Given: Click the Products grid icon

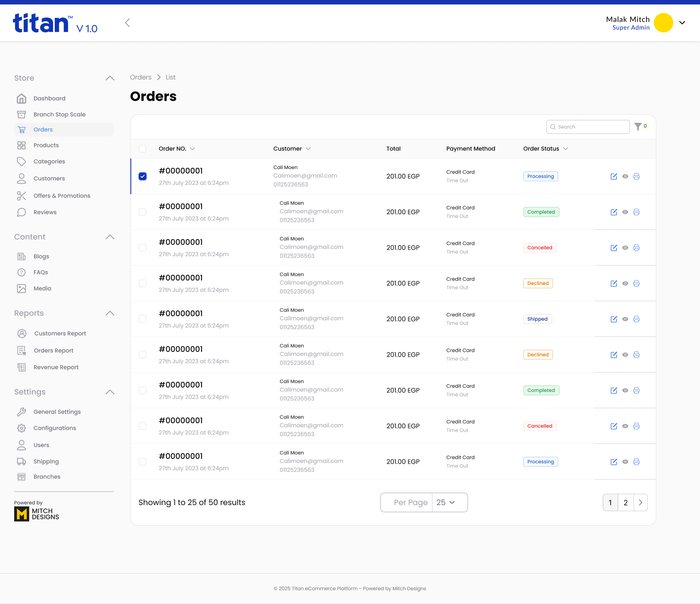Looking at the screenshot, I should (x=21, y=146).
